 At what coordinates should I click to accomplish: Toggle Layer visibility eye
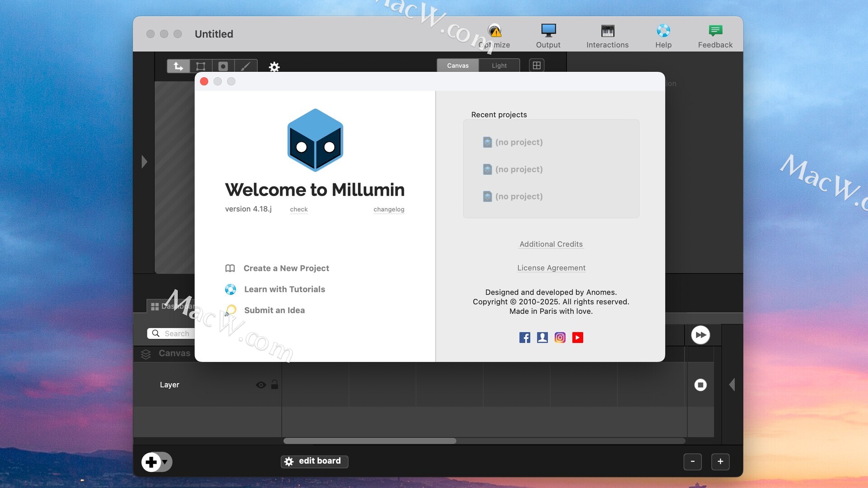pos(261,385)
